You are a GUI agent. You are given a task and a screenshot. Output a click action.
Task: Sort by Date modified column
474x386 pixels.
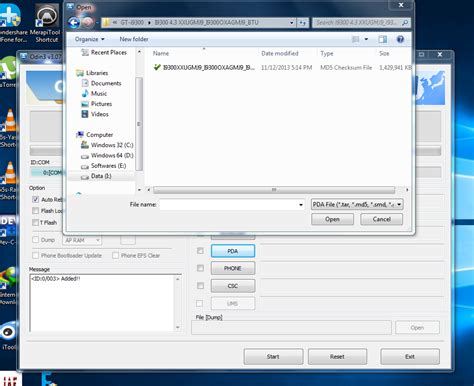(x=280, y=53)
